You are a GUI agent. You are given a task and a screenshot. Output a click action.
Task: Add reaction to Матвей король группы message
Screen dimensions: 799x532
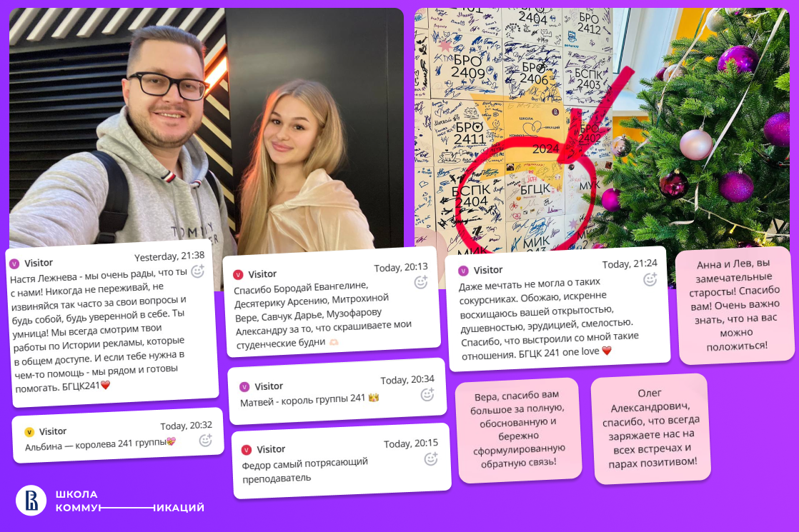[427, 395]
